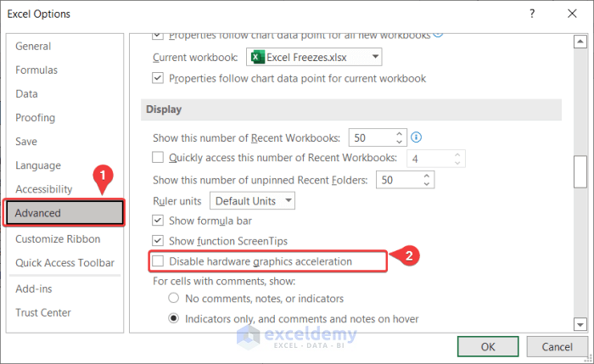
Task: Select the Advanced options category
Action: (64, 213)
